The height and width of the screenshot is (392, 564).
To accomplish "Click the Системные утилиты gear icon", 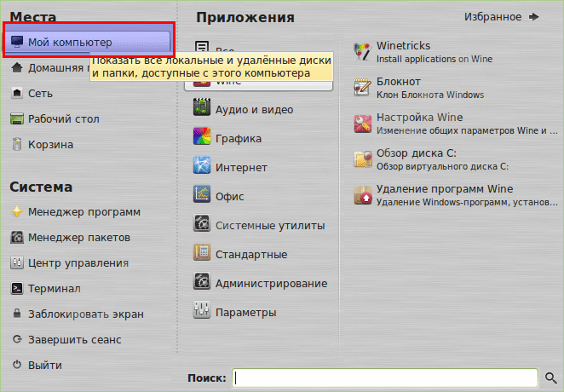I will (202, 223).
